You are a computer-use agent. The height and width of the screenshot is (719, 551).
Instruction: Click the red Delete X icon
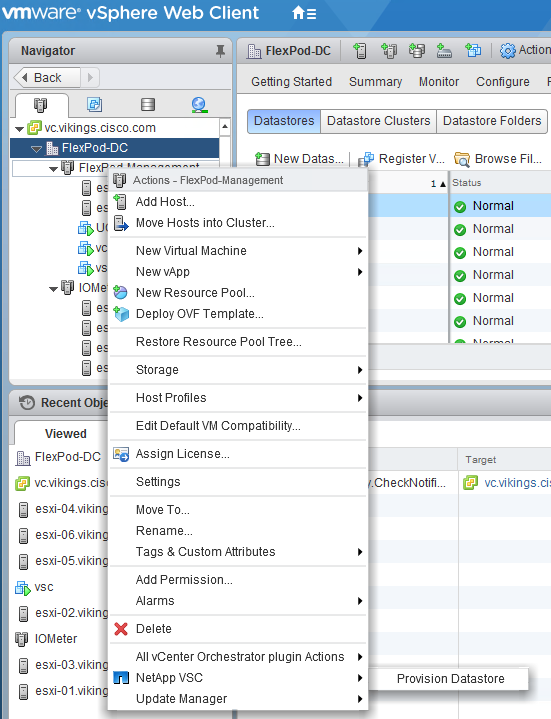(x=121, y=629)
